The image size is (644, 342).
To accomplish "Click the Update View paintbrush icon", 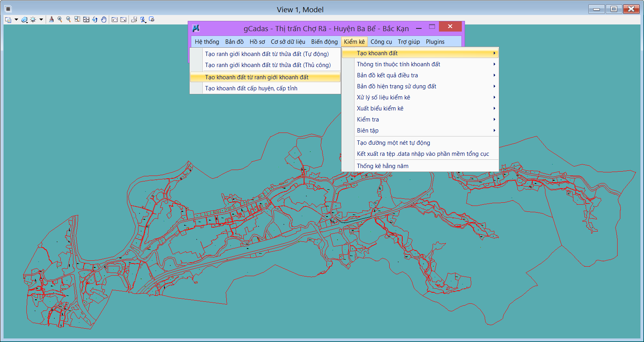I will pos(51,19).
